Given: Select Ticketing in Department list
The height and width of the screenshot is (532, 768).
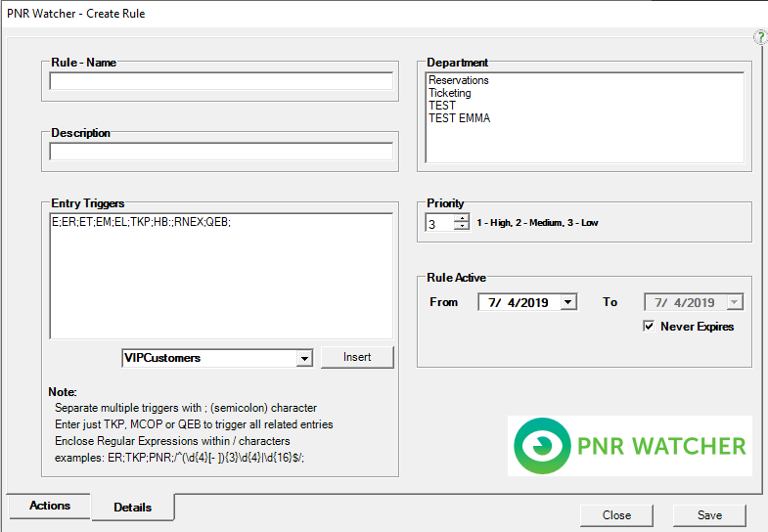Looking at the screenshot, I should (x=450, y=93).
